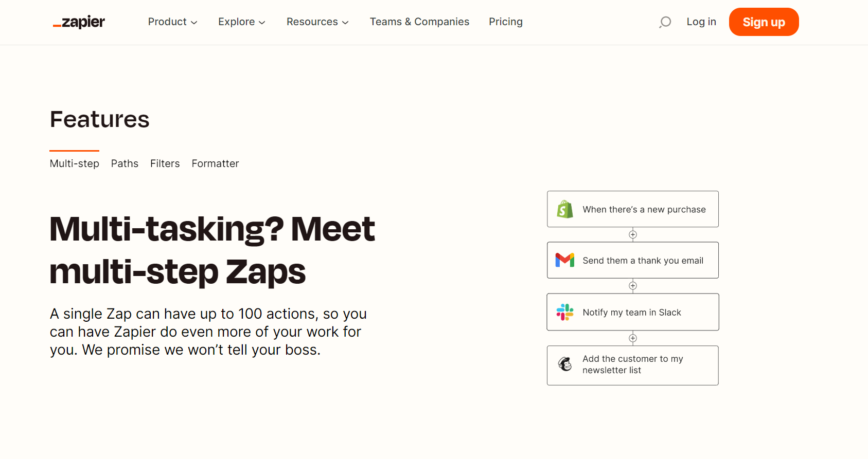Expand the Product dropdown menu
Viewport: 868px width, 459px height.
click(172, 22)
